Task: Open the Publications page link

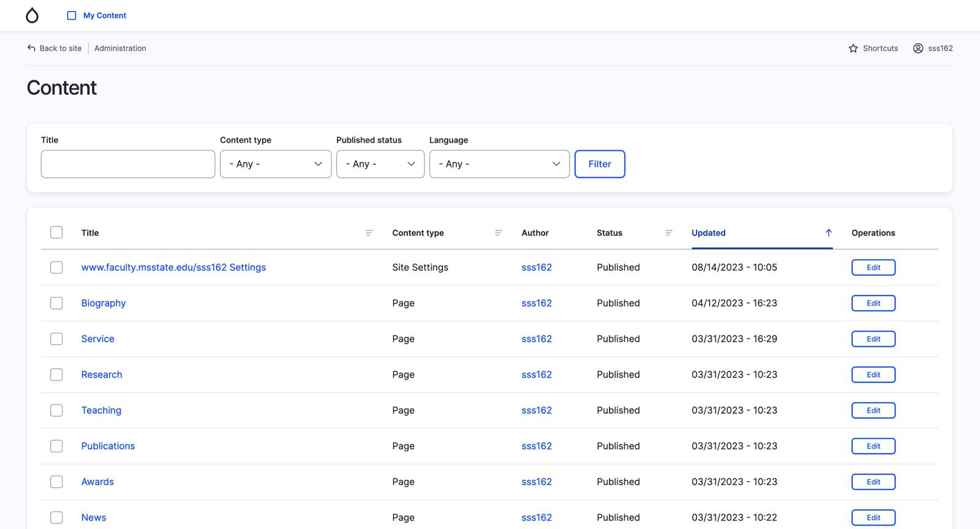Action: [108, 446]
